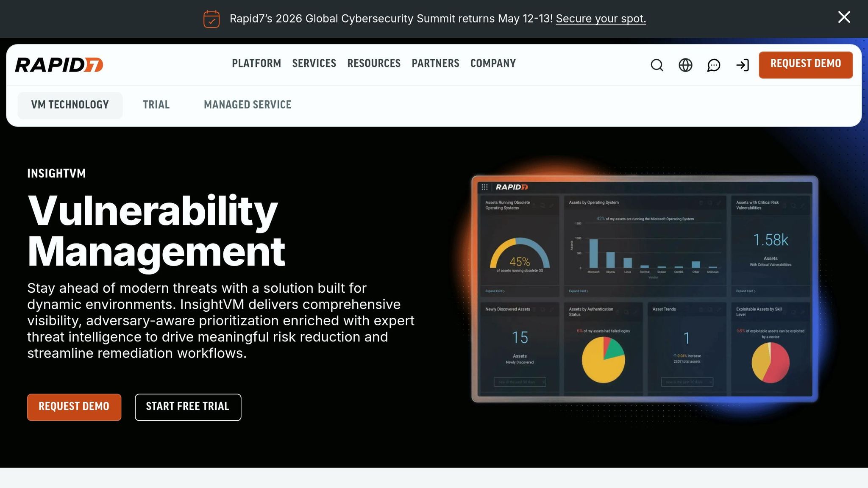Click the Vulnerability Management heading
This screenshot has width=868, height=488.
pyautogui.click(x=156, y=231)
